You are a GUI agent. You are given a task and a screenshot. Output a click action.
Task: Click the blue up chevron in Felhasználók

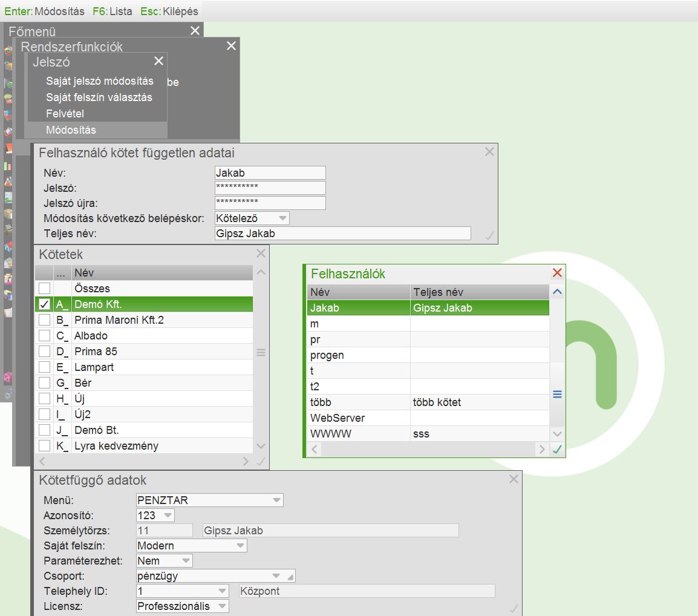(x=557, y=292)
